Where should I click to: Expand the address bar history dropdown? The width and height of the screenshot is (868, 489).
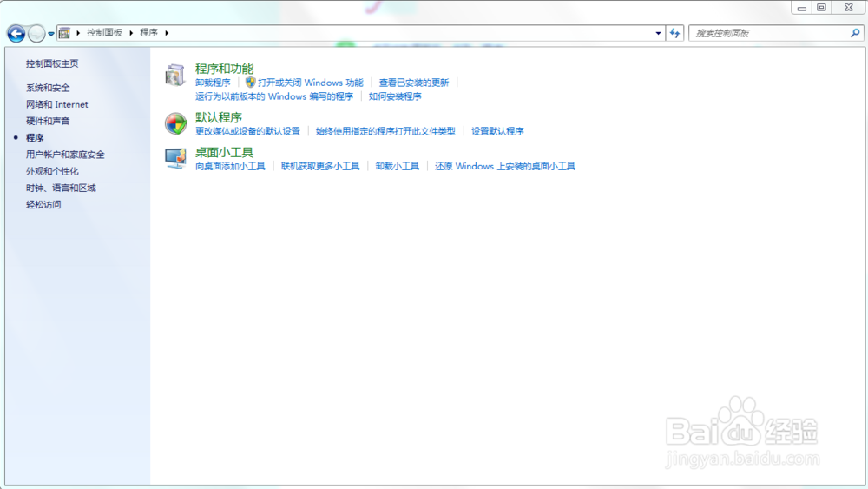tap(658, 33)
